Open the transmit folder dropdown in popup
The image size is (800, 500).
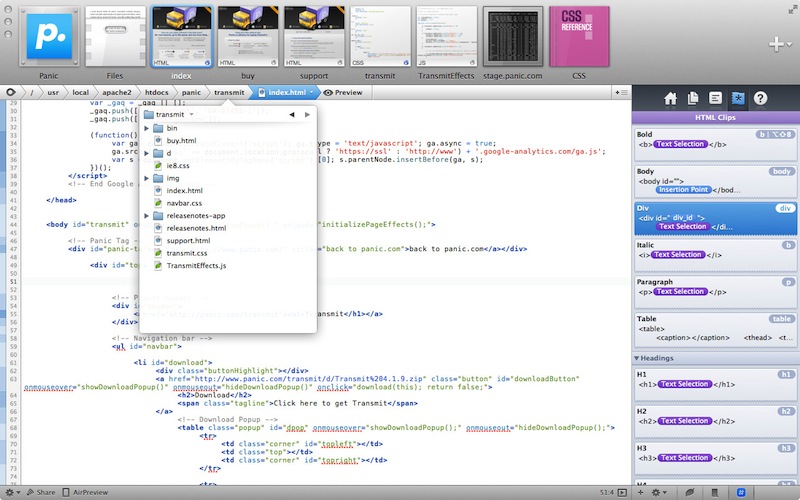(x=174, y=115)
